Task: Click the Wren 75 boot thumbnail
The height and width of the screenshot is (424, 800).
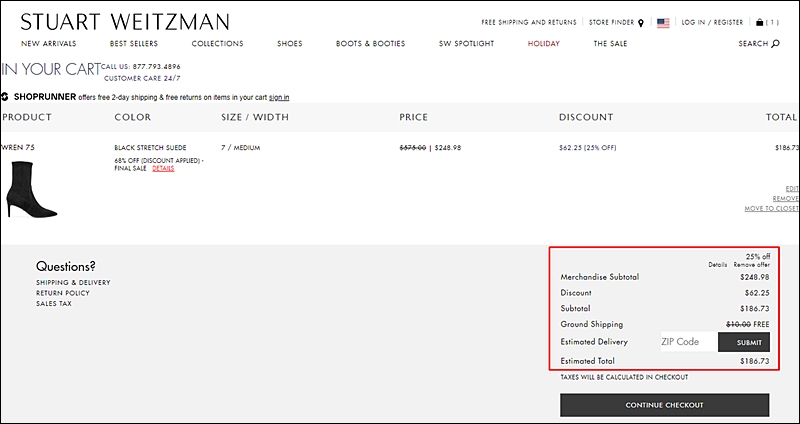Action: pyautogui.click(x=32, y=189)
